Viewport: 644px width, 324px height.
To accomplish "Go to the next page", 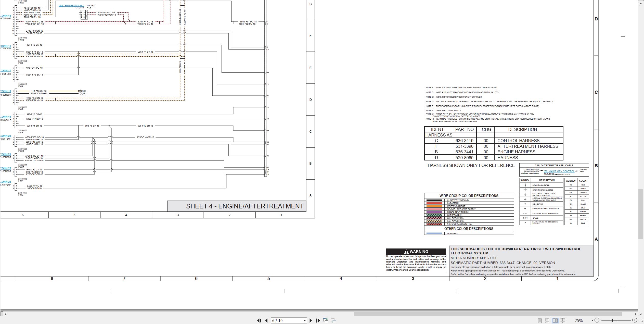I will click(311, 320).
